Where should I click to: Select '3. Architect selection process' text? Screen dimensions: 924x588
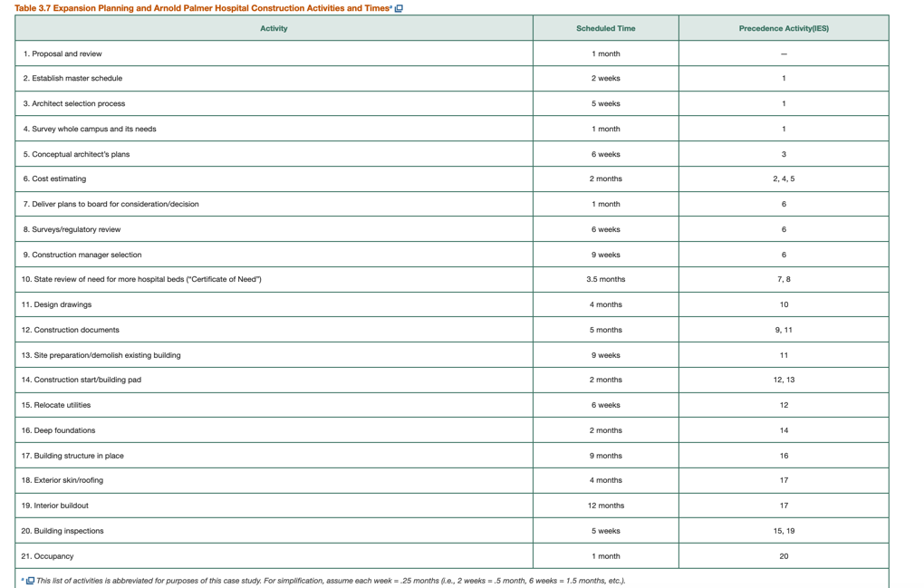pos(74,103)
